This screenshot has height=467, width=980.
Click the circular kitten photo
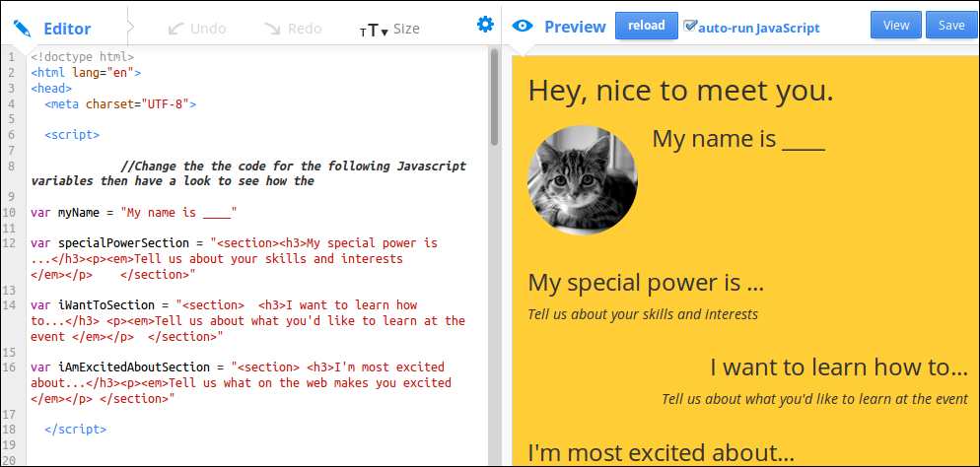coord(583,180)
